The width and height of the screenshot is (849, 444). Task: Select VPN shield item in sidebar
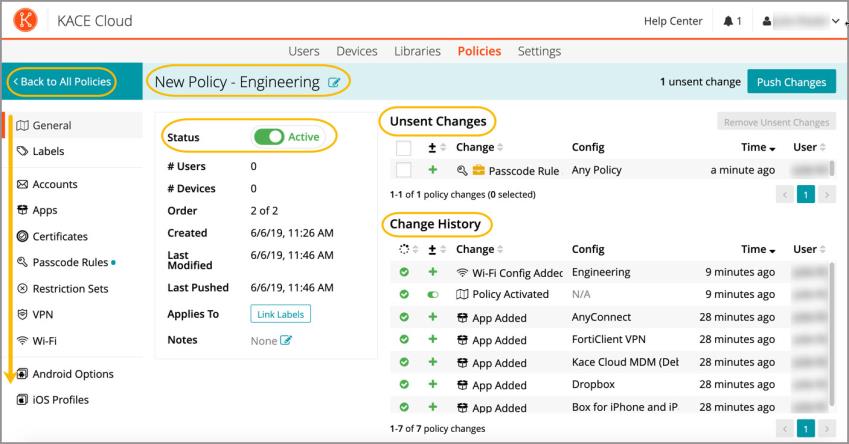[43, 315]
